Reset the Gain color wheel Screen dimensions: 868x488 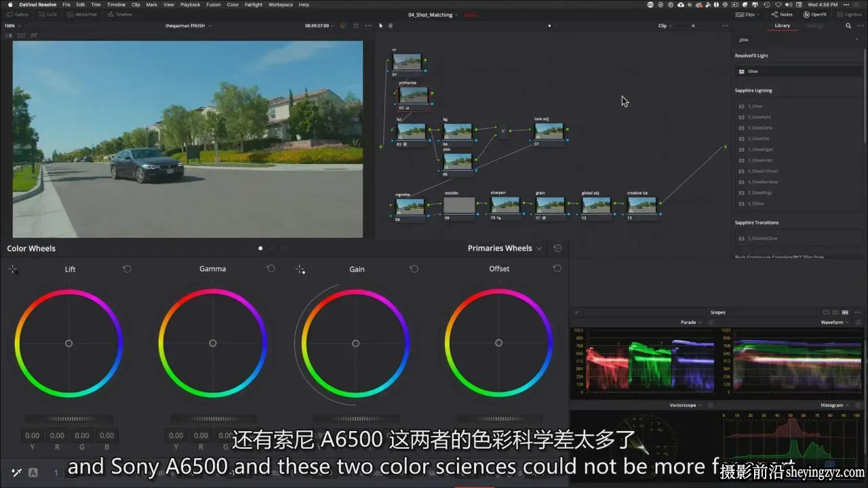click(x=414, y=269)
